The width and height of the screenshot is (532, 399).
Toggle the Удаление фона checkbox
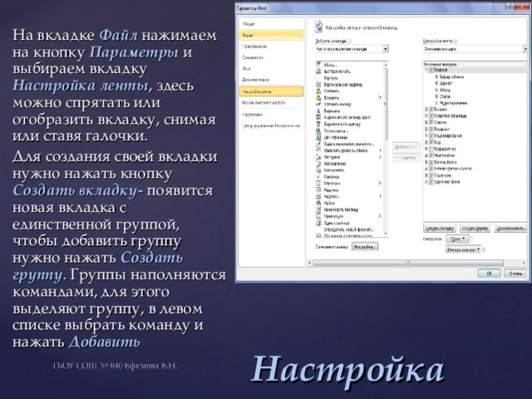click(431, 182)
